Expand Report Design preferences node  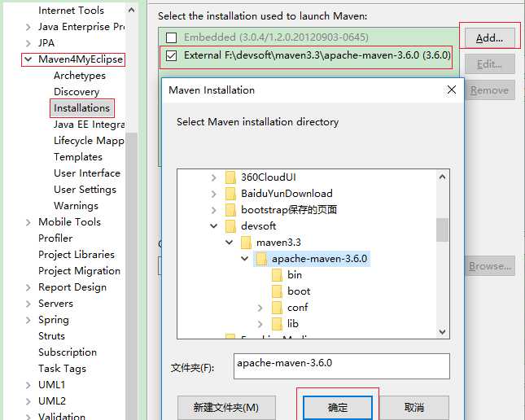pos(28,287)
